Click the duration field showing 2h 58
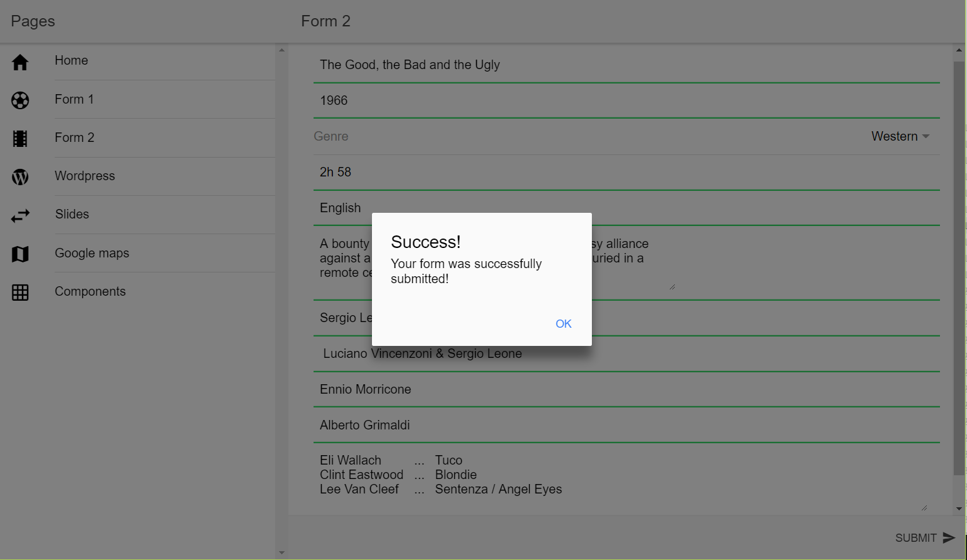967x560 pixels. 626,173
